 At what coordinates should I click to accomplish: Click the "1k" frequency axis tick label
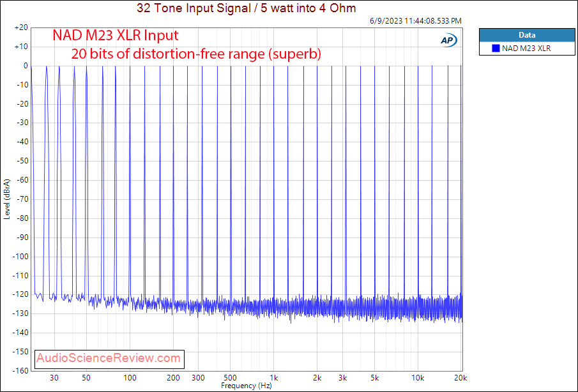(273, 378)
